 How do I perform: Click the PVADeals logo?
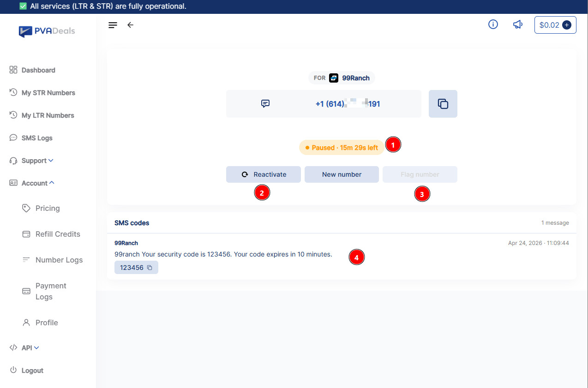point(47,31)
